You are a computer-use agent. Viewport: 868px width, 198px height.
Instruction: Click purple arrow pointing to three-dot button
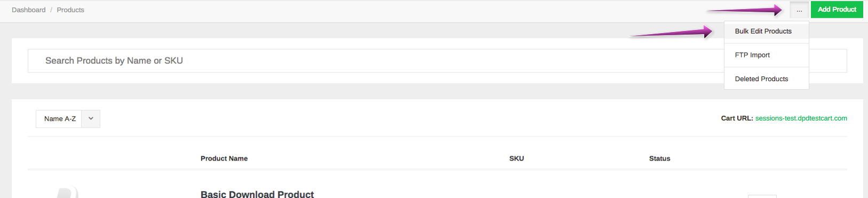(x=744, y=10)
